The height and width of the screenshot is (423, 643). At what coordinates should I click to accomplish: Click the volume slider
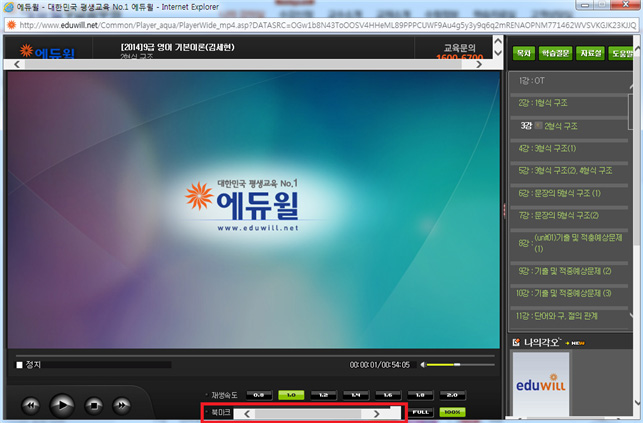[458, 365]
